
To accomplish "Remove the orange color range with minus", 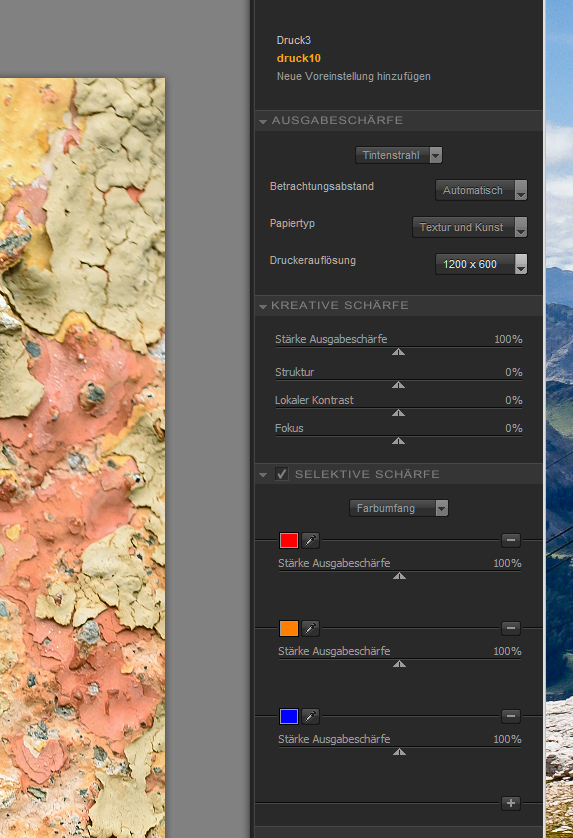I will tap(510, 628).
